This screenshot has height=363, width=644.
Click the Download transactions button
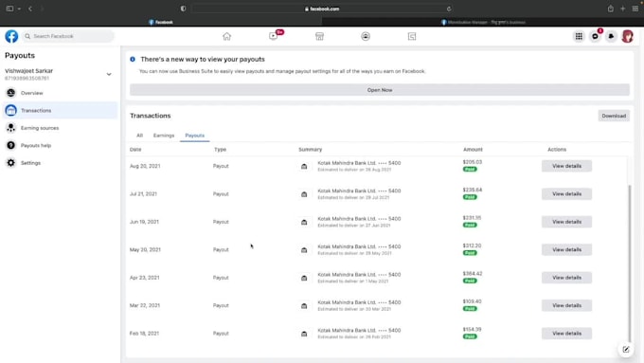click(x=614, y=116)
